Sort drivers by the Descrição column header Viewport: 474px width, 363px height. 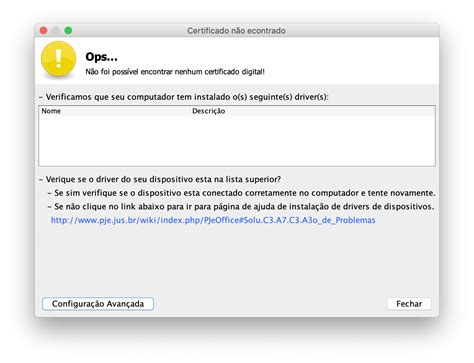coord(313,111)
